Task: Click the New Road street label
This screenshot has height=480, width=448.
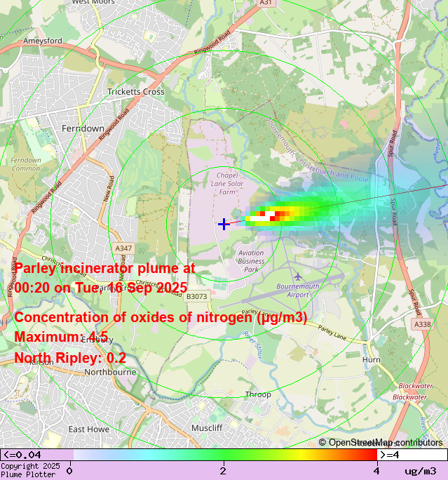Action: click(x=109, y=189)
